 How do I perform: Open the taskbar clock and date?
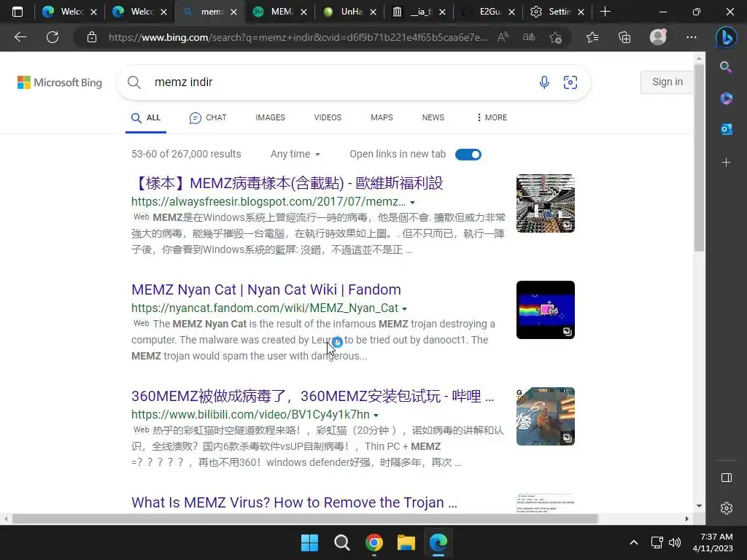[713, 542]
